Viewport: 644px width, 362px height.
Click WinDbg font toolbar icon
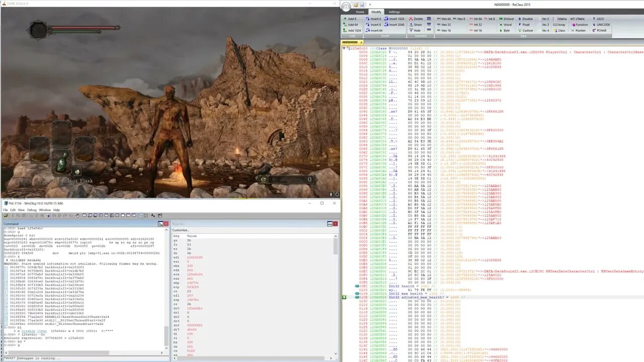click(x=153, y=215)
